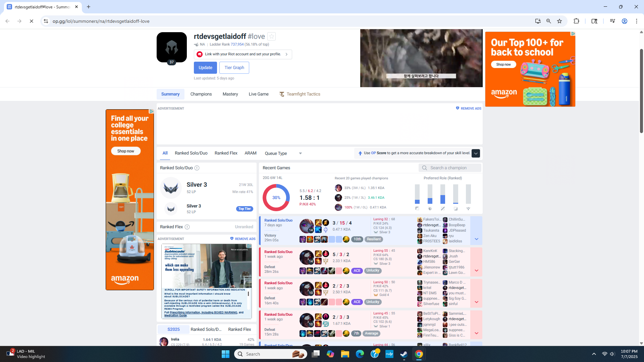Click the Ranked Solo/Duo info icon
The image size is (644, 362).
click(x=197, y=168)
